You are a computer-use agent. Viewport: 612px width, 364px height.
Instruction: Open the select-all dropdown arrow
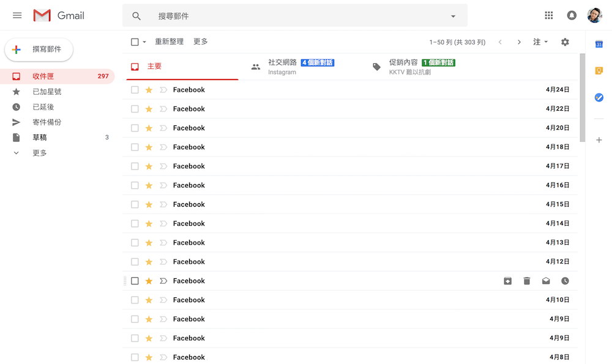click(143, 42)
